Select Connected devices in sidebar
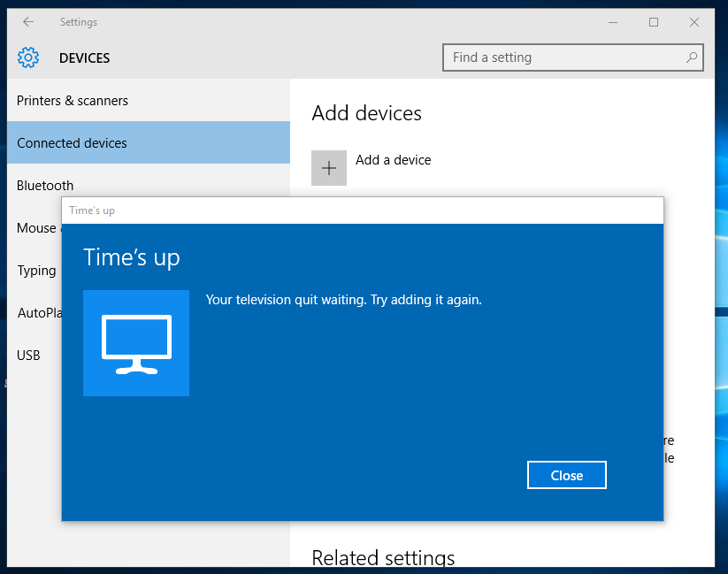728x574 pixels. [149, 142]
